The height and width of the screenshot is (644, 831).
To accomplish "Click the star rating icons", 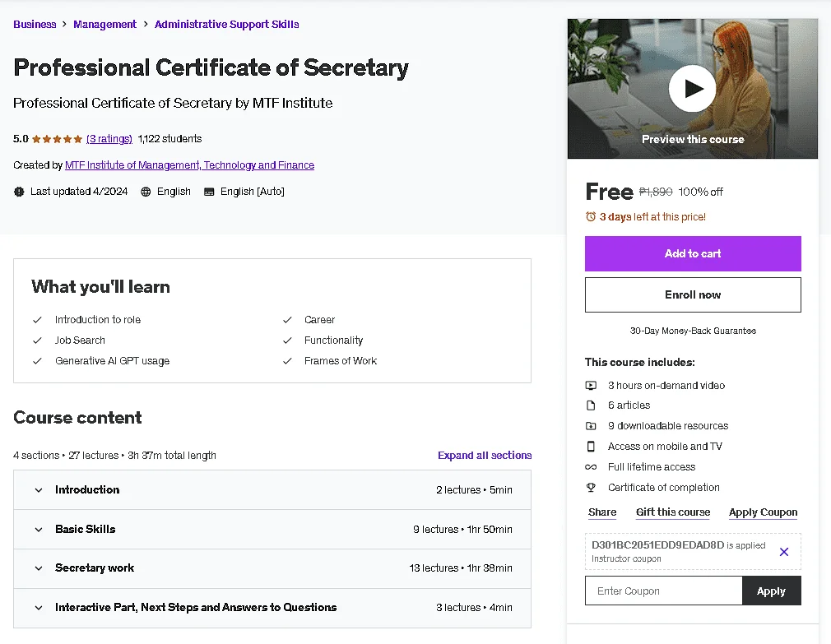I will tap(58, 139).
